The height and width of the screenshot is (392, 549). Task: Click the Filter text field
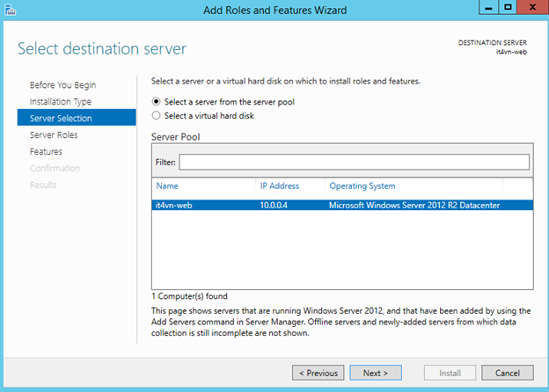click(x=355, y=162)
